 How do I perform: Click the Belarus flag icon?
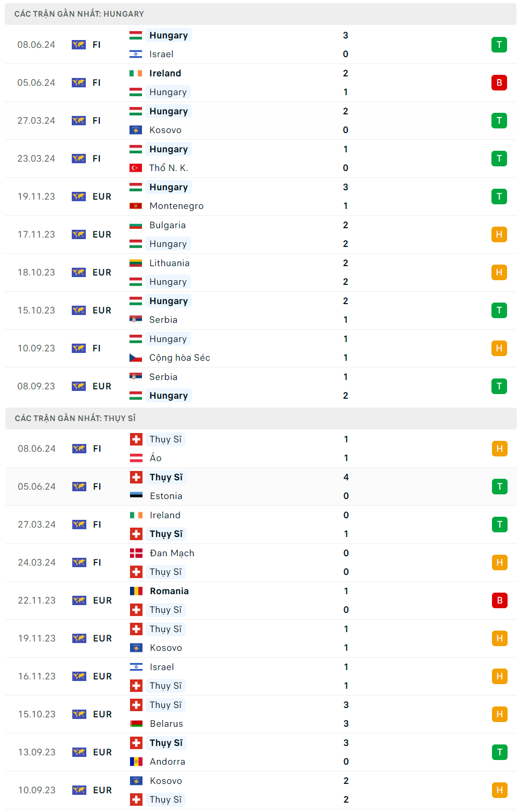click(x=136, y=724)
